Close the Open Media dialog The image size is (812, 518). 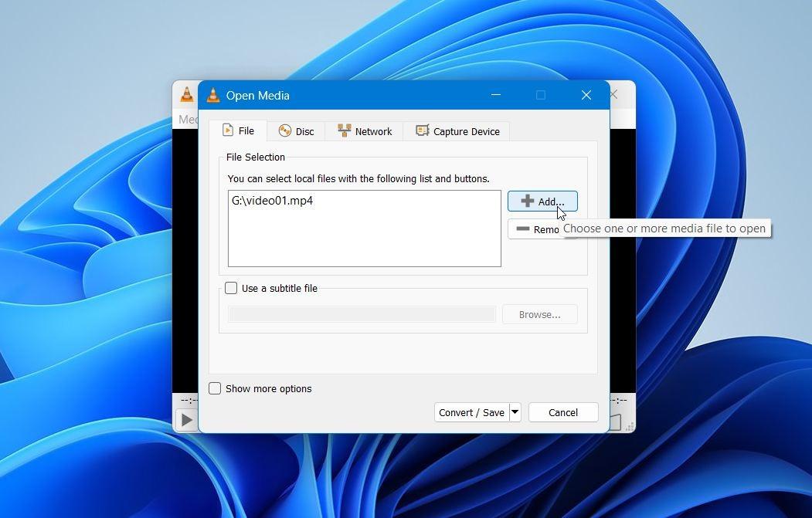tap(586, 96)
